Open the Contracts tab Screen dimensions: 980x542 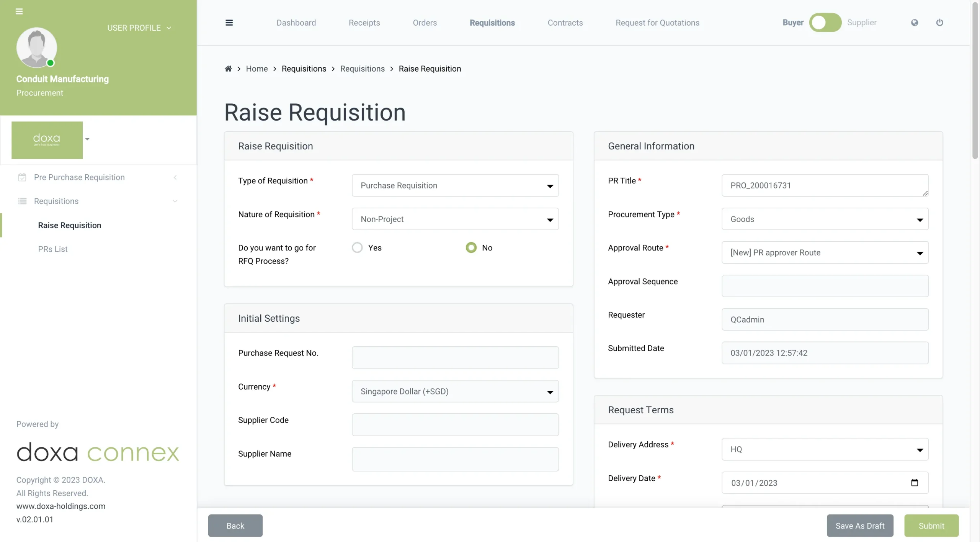tap(565, 23)
